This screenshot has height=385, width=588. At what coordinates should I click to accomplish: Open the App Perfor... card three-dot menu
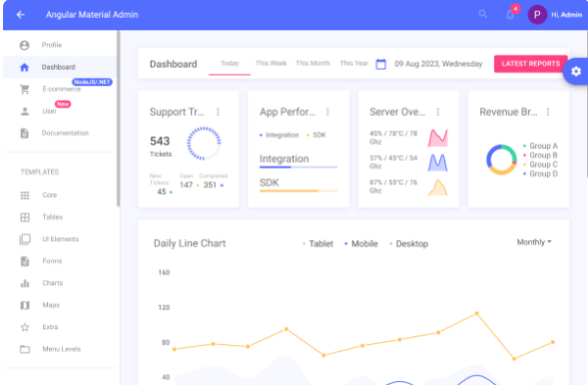pos(327,112)
